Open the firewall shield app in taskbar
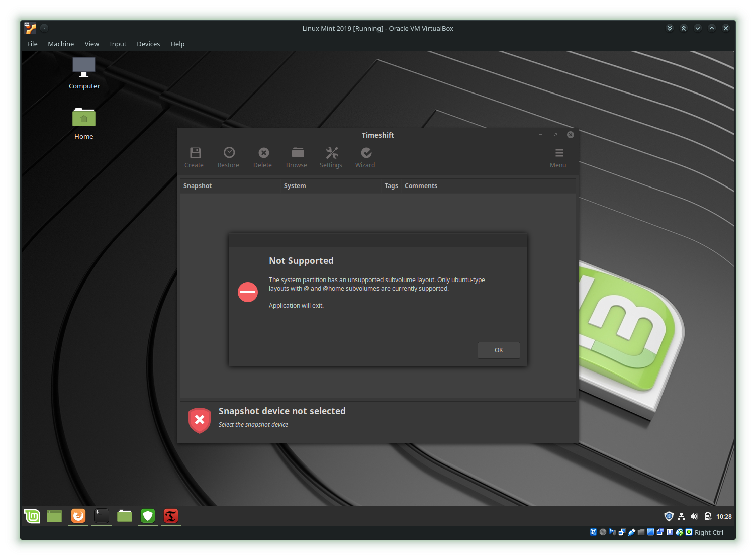756x560 pixels. point(147,516)
